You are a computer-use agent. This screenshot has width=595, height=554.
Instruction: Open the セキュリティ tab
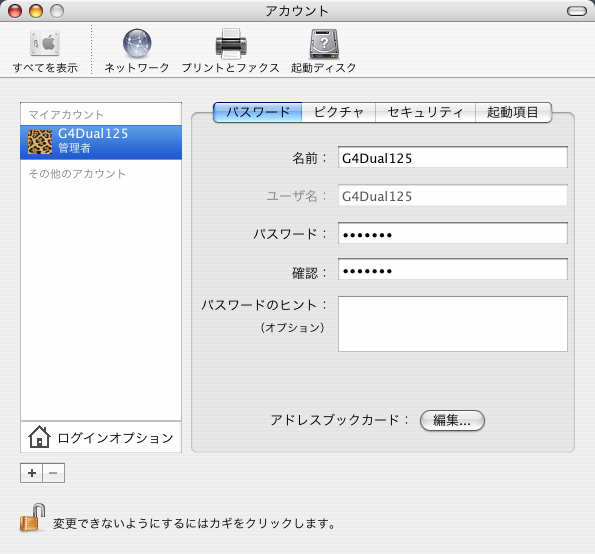(425, 112)
